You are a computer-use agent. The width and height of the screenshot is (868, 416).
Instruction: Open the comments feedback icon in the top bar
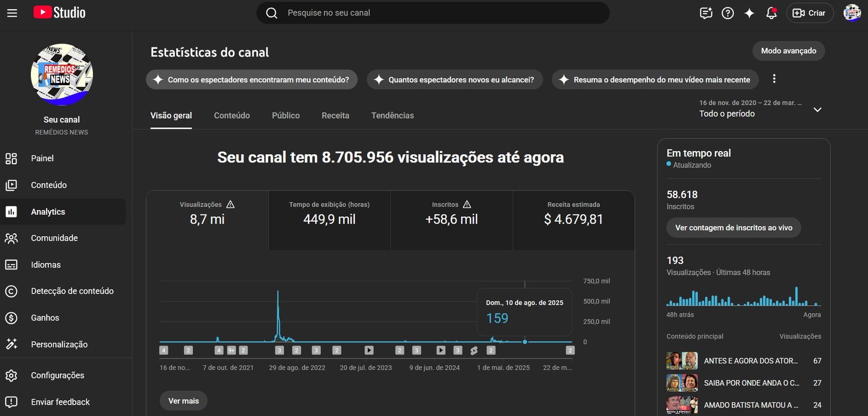pos(706,13)
